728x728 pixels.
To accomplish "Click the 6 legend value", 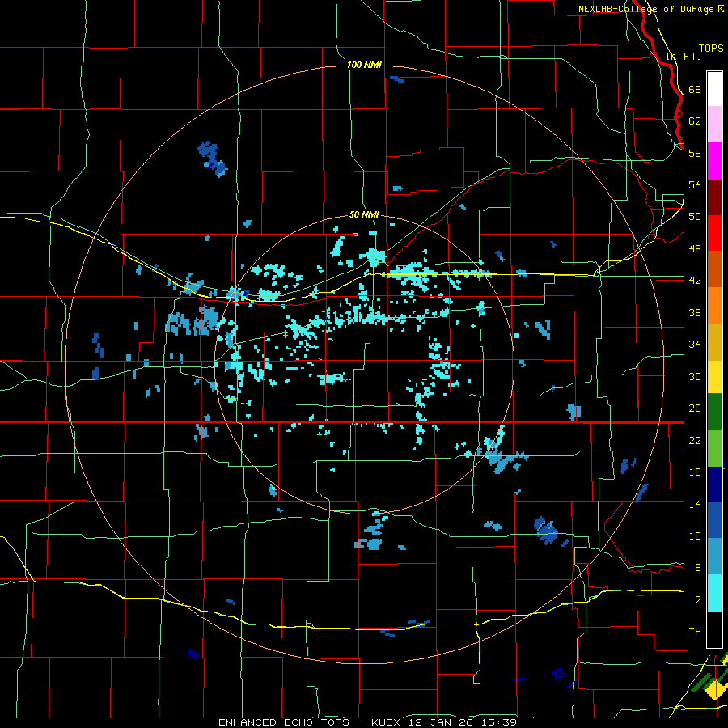I will [x=697, y=568].
